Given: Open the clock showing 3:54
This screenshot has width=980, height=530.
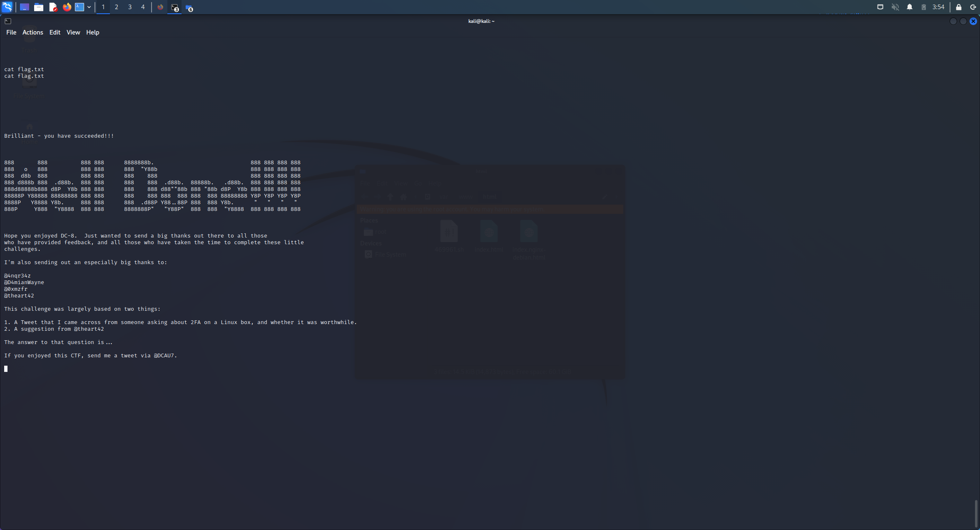Looking at the screenshot, I should 938,7.
